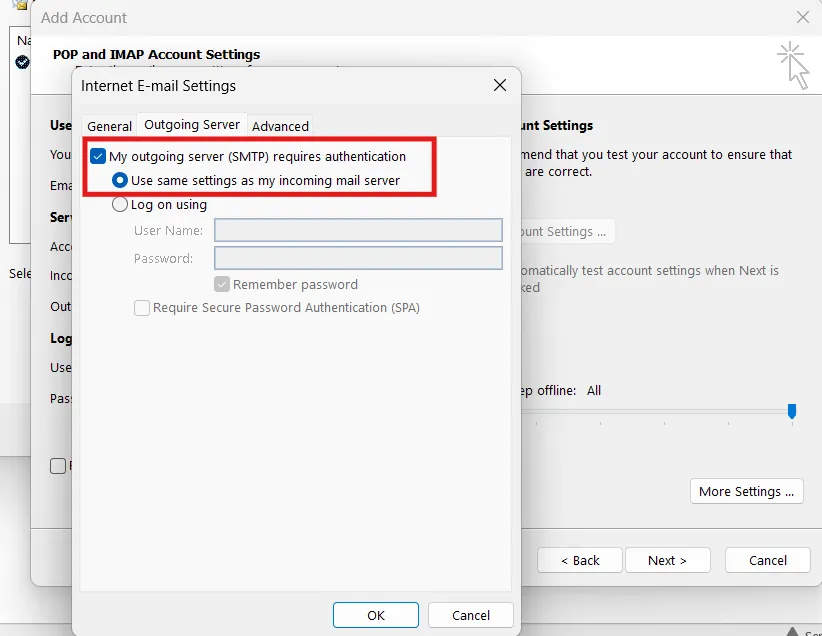Click OK to save the outgoing server settings
The height and width of the screenshot is (636, 822).
[375, 615]
